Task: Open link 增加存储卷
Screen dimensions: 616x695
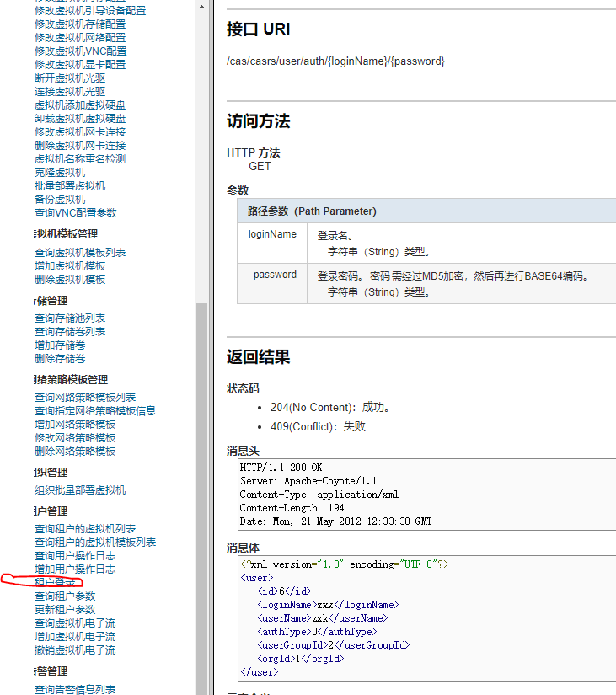Action: (60, 345)
